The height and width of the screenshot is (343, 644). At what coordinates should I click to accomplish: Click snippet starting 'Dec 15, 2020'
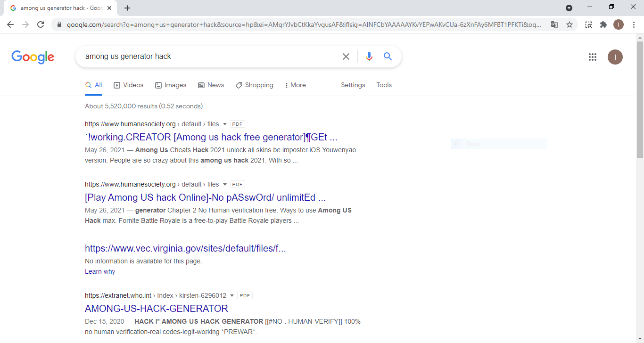coord(223,327)
